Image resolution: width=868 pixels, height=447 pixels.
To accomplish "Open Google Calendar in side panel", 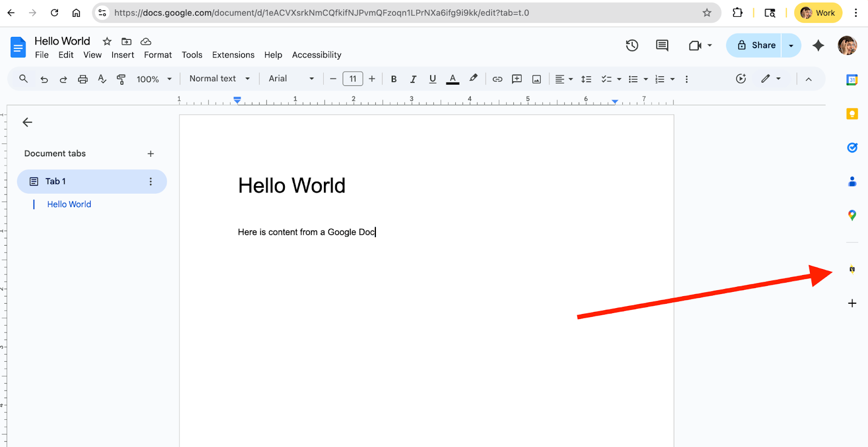I will (852, 80).
